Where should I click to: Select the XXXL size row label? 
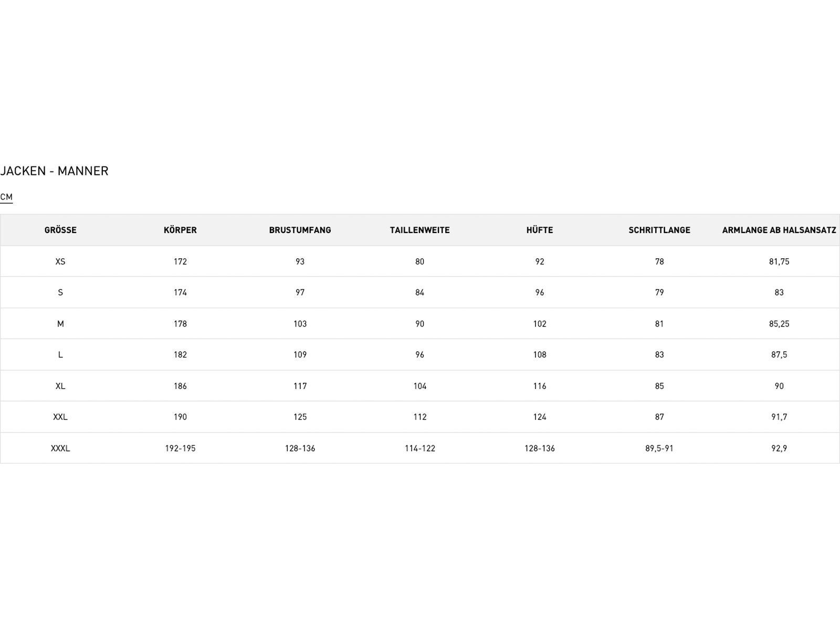tap(60, 448)
